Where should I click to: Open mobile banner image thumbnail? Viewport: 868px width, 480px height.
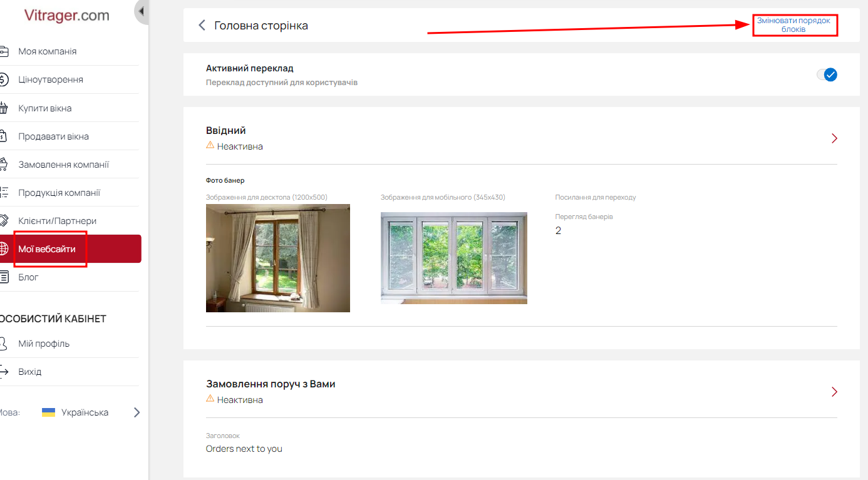pos(454,258)
